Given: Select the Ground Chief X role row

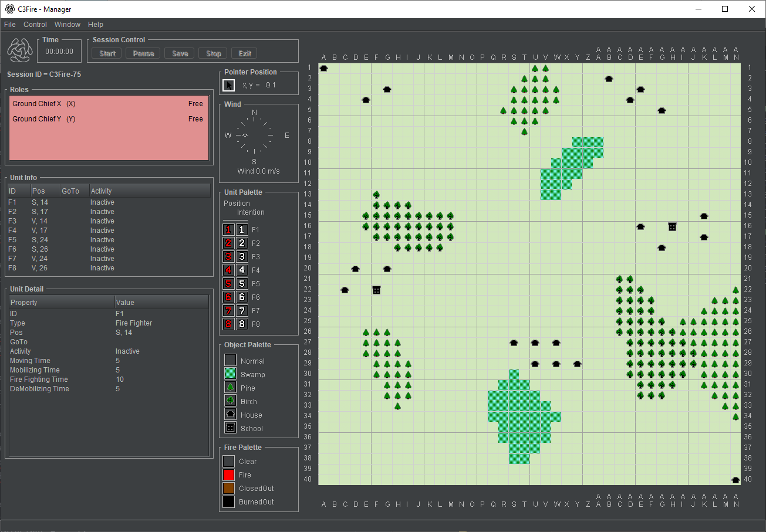Looking at the screenshot, I should coord(108,104).
